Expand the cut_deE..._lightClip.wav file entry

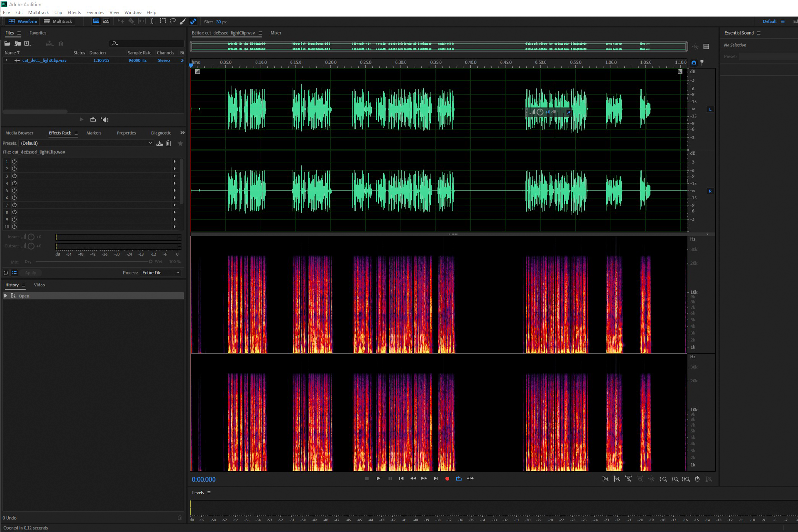click(x=6, y=60)
